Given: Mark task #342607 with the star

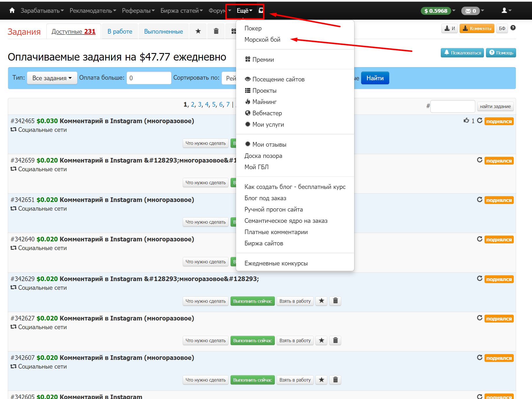Looking at the screenshot, I should [x=321, y=380].
